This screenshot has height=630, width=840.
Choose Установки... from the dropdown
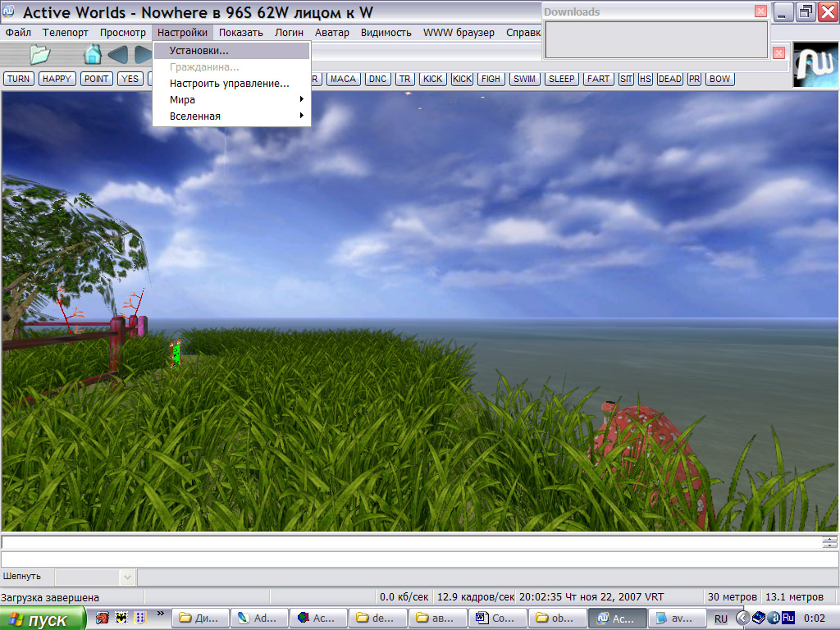coord(231,51)
